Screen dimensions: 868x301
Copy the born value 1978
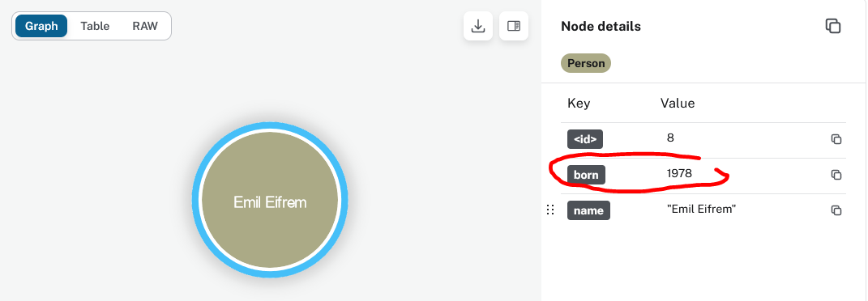(x=836, y=175)
